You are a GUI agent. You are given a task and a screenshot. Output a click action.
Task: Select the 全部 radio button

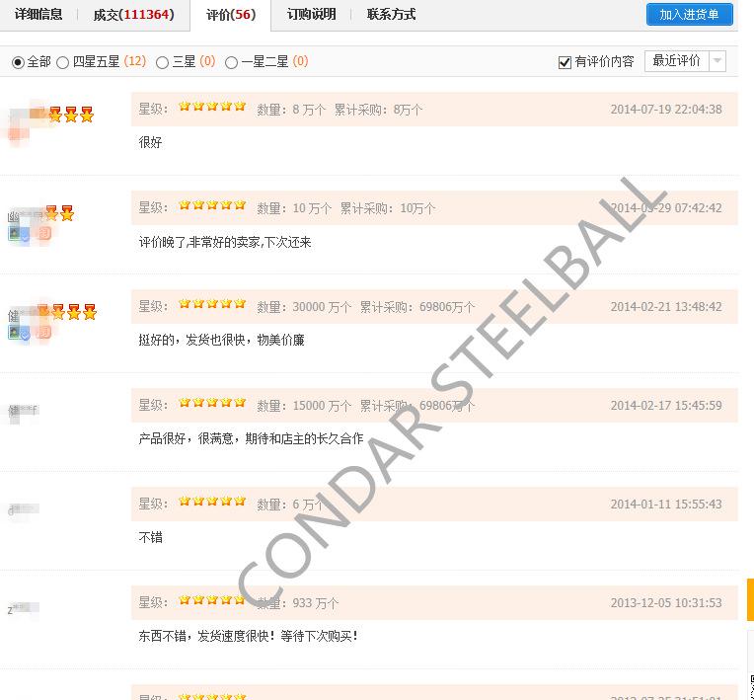coord(18,62)
